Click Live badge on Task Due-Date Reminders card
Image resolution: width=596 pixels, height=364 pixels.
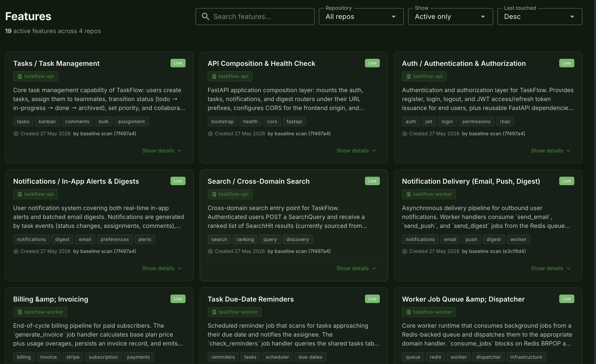click(372, 299)
